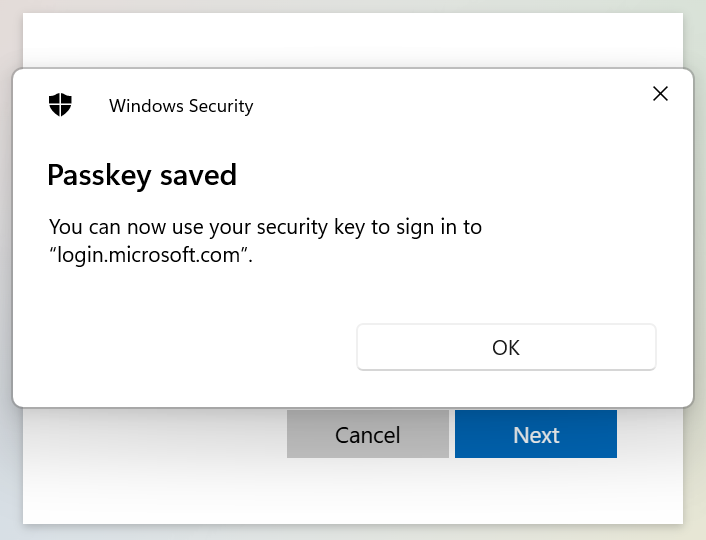This screenshot has width=706, height=540.
Task: Click the Cancel button behind the dialog
Action: pos(367,435)
